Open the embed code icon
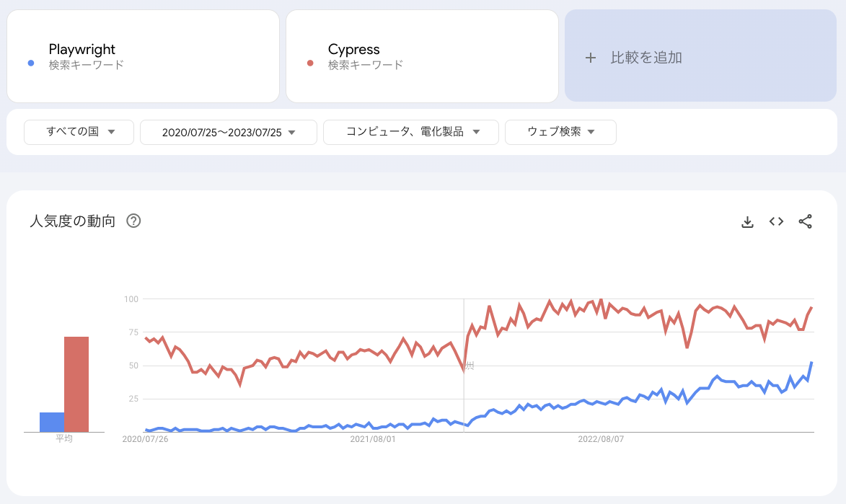Viewport: 846px width, 504px height. click(776, 221)
